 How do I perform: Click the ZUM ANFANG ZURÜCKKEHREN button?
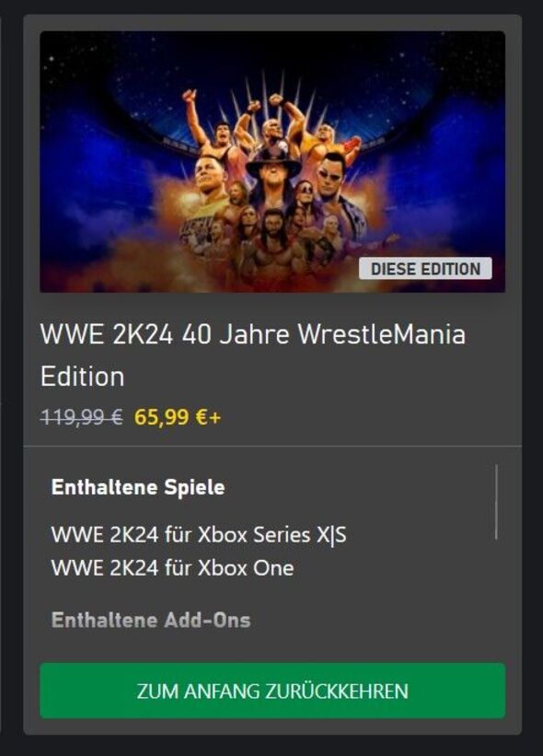point(272,691)
